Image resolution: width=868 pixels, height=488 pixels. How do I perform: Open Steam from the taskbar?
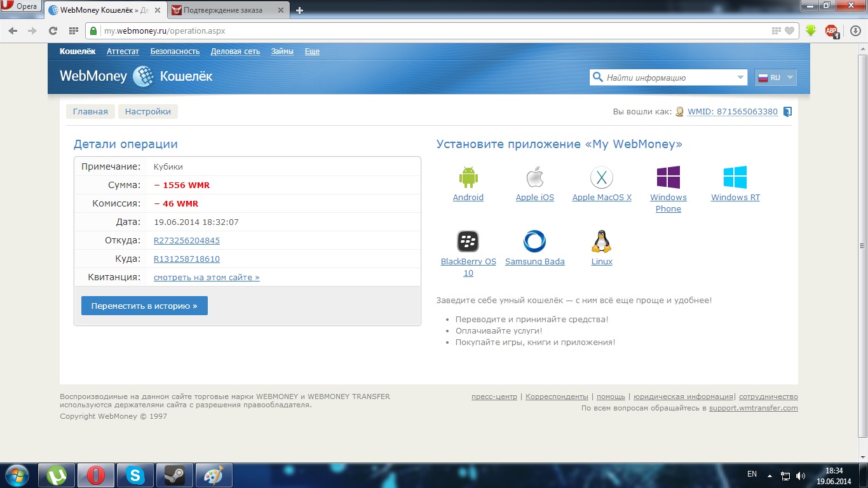[174, 475]
